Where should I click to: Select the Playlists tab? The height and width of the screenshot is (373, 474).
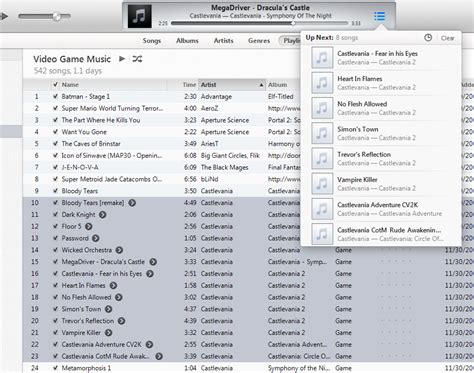pyautogui.click(x=290, y=41)
